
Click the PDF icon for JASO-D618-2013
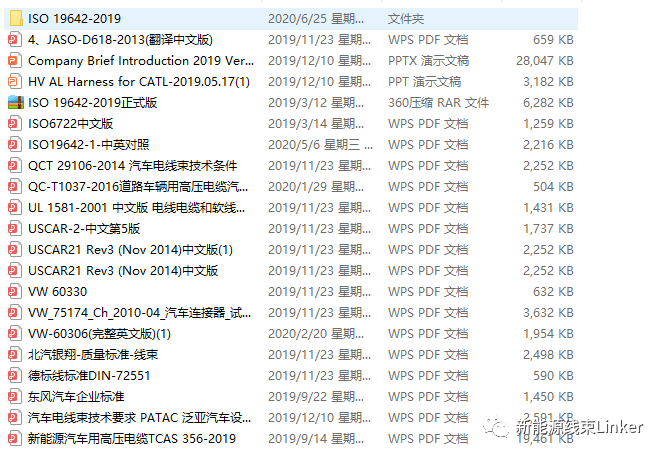point(14,39)
